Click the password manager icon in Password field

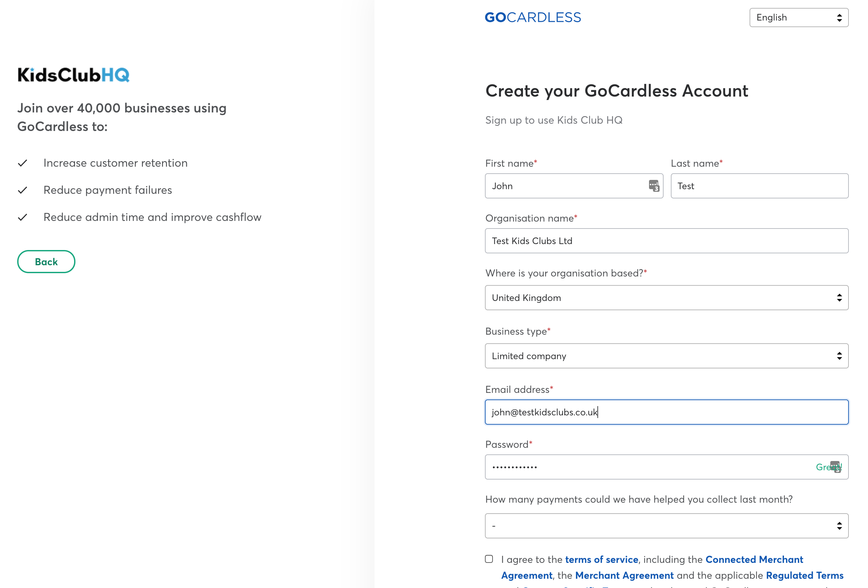836,467
